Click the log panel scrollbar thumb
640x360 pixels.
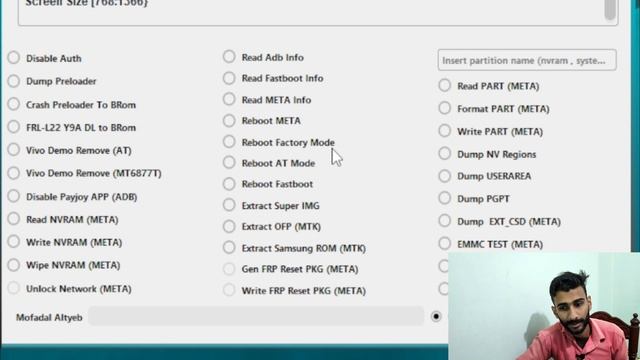[x=610, y=10]
